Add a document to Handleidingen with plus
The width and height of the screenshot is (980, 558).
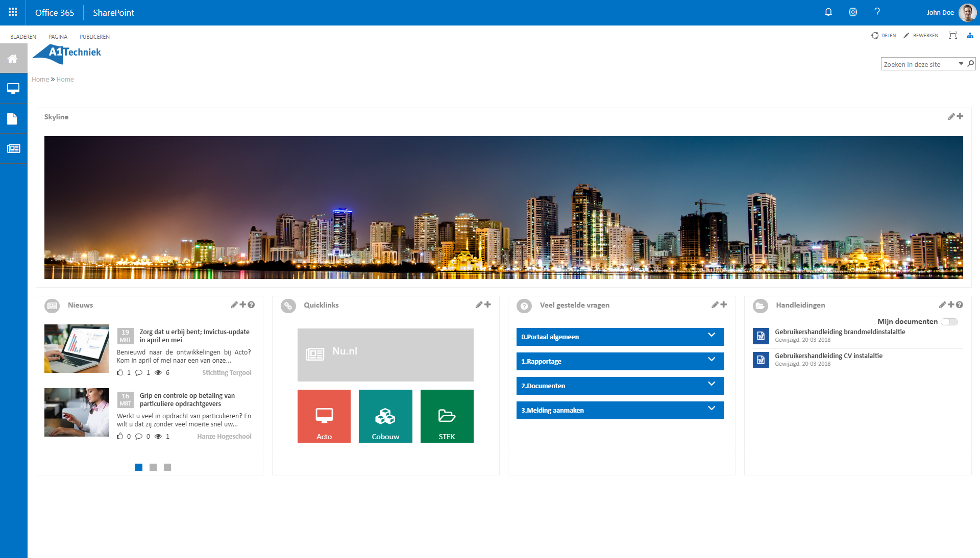coord(951,305)
